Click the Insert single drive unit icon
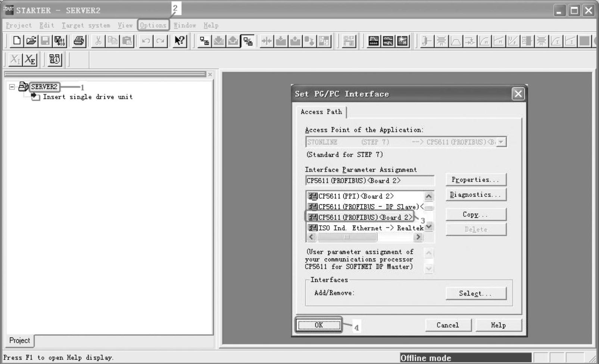The height and width of the screenshot is (364, 599). click(35, 97)
